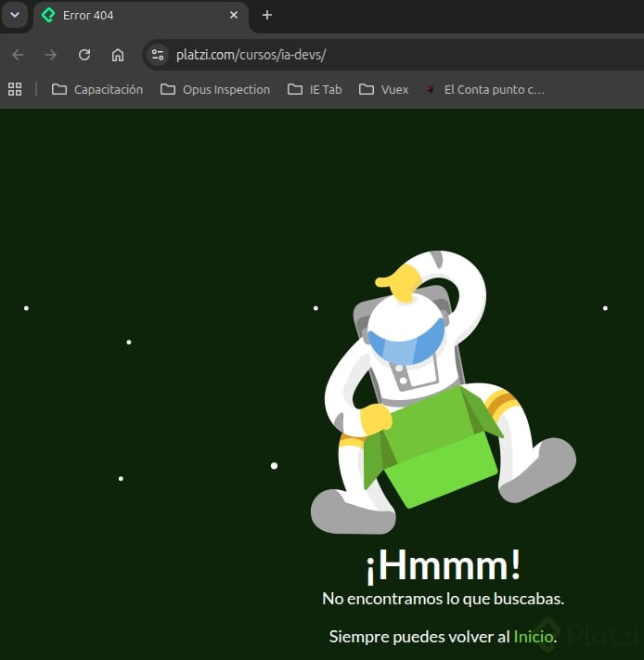Click the astronaut illustration
The height and width of the screenshot is (660, 644).
(444, 393)
